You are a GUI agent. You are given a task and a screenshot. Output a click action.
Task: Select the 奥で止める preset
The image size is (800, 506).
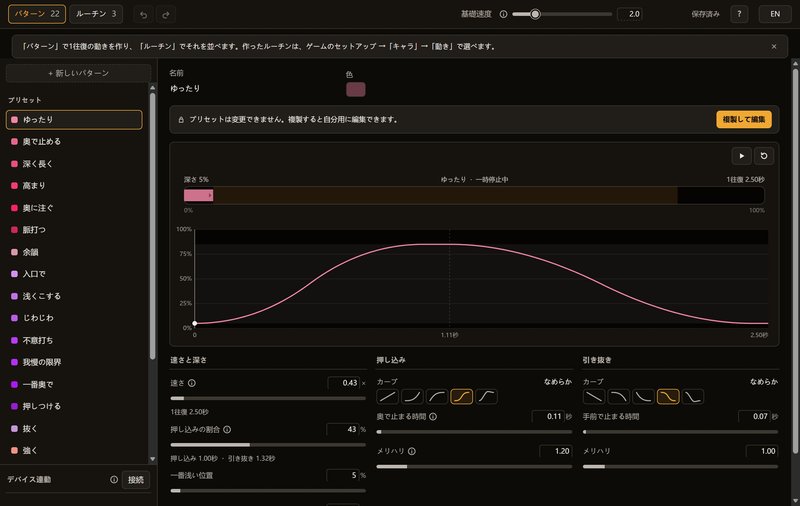pos(74,141)
